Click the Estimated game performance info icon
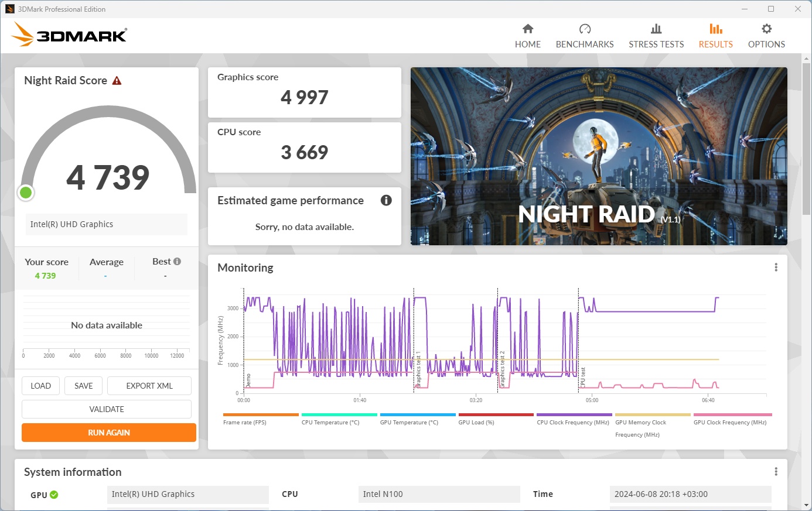The width and height of the screenshot is (812, 511). coord(386,200)
